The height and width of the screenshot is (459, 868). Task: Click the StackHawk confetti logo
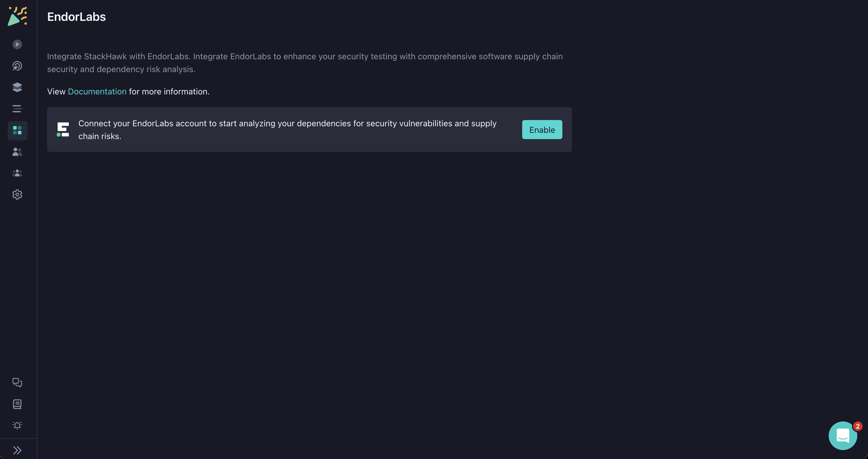click(17, 16)
